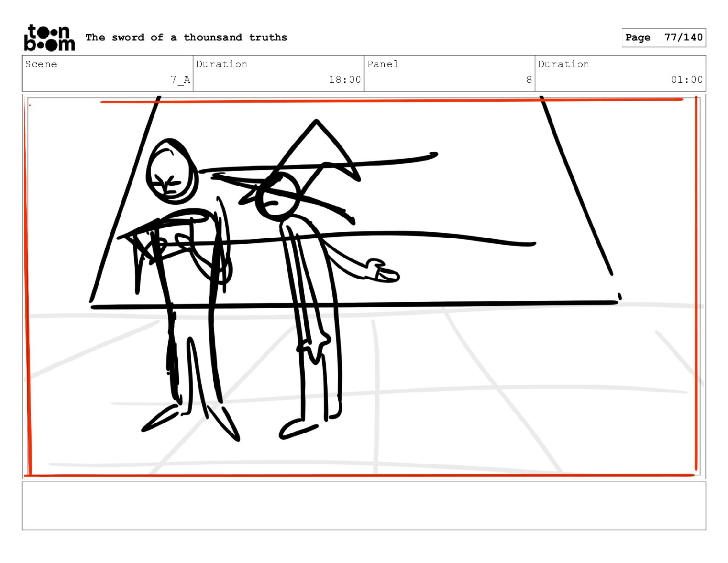Click the Toon Boom logo
The height and width of the screenshot is (563, 728).
tap(49, 38)
